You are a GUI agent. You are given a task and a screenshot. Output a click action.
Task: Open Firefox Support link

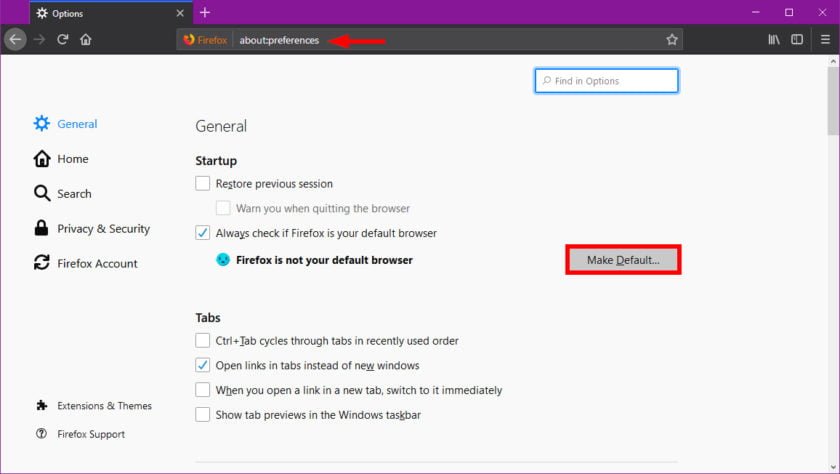click(x=91, y=434)
